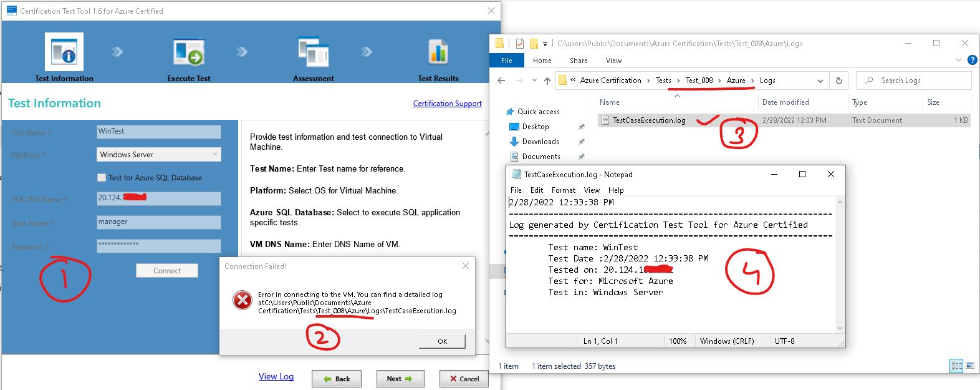Open the Customize Quick Access Toolbar dropdown
This screenshot has width=980, height=390.
[x=545, y=44]
